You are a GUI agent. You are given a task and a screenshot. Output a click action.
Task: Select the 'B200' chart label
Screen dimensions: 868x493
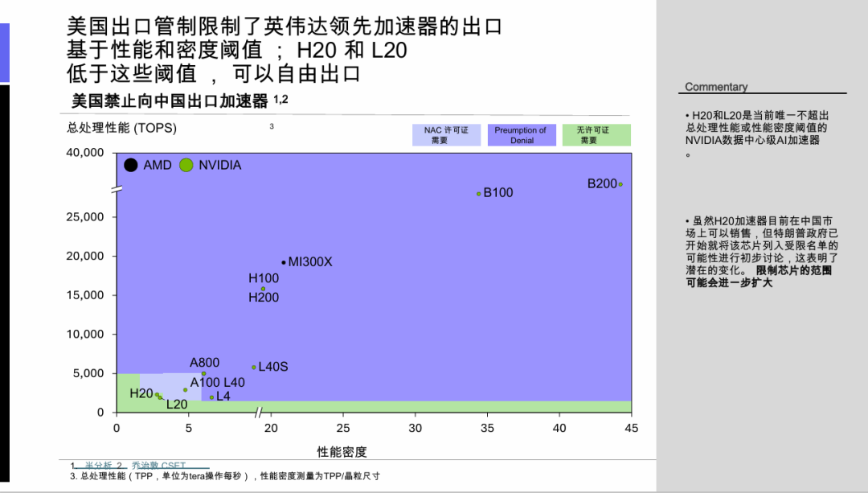pos(602,183)
